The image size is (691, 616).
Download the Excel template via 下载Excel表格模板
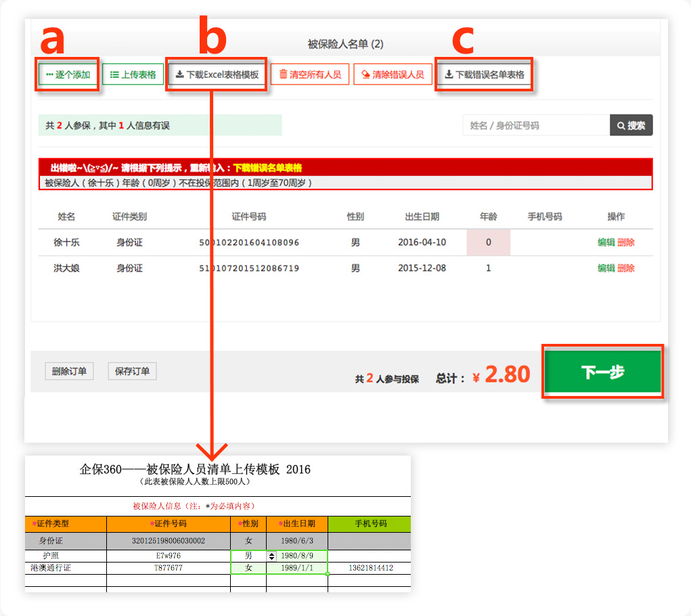click(x=217, y=74)
